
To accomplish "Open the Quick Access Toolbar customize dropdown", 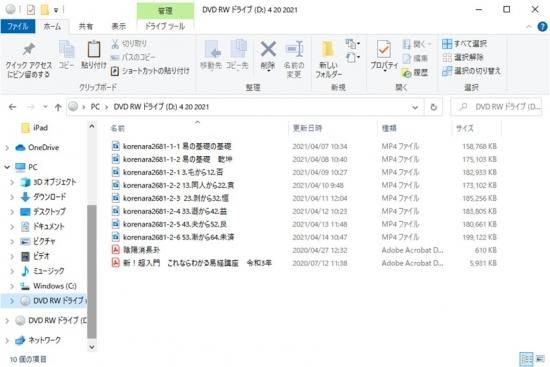I will click(x=56, y=10).
